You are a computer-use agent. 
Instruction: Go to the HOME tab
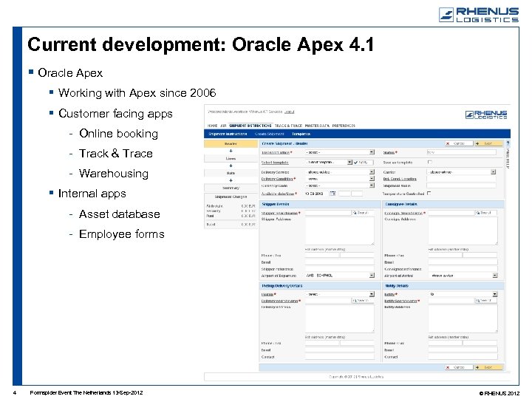click(x=212, y=126)
